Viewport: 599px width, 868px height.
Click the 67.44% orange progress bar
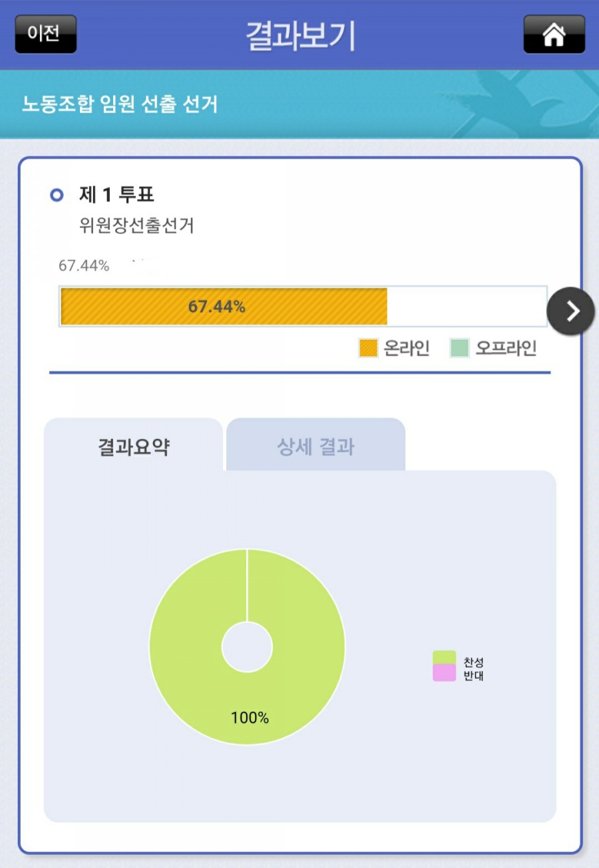point(224,307)
